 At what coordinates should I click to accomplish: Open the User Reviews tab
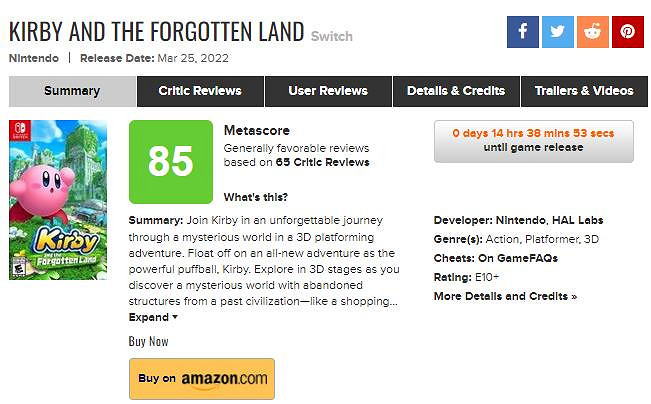point(328,91)
